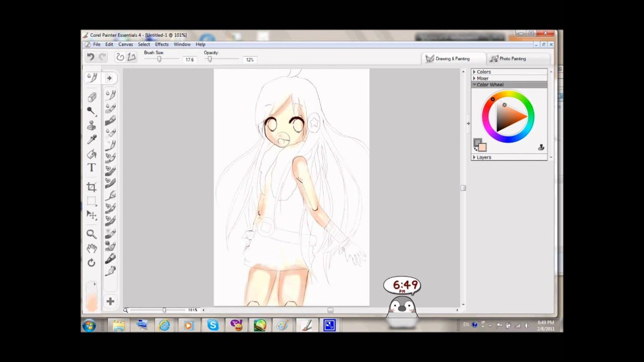
Task: Select the Magnifier tool in the toolbox
Action: (x=92, y=234)
